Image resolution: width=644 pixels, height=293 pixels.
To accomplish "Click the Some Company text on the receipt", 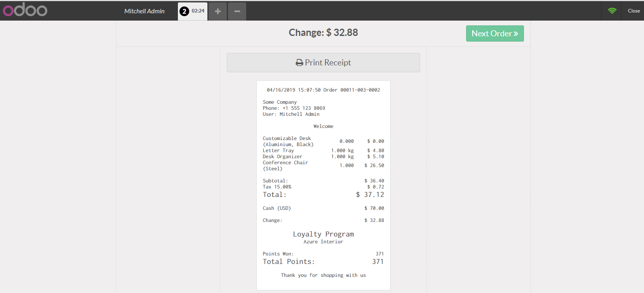I will coord(280,102).
